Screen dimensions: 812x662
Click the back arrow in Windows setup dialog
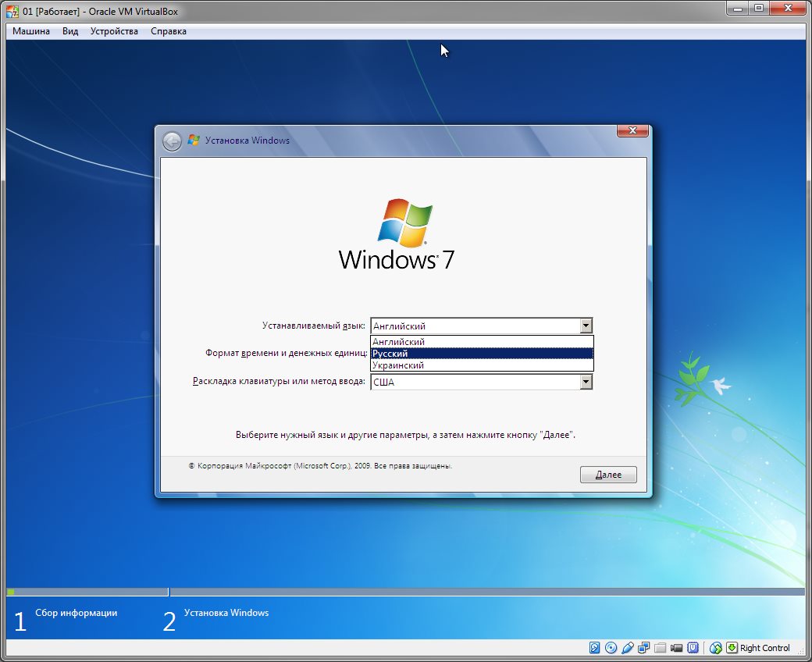(172, 141)
